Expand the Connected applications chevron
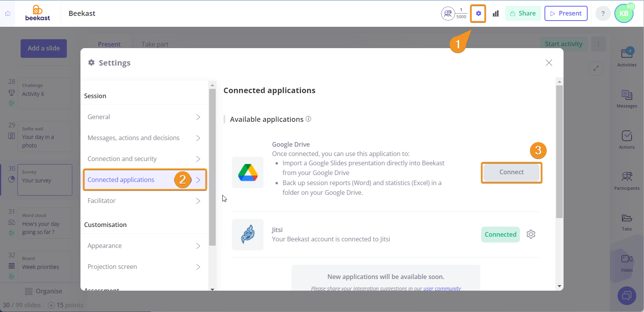 click(x=198, y=180)
